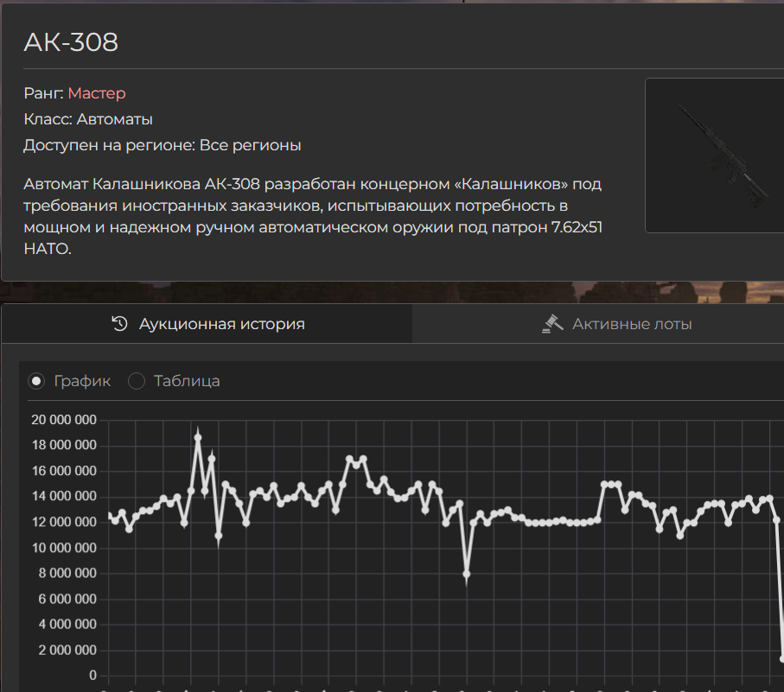Click the 10 000 000 axis label
784x692 pixels.
pyautogui.click(x=64, y=548)
